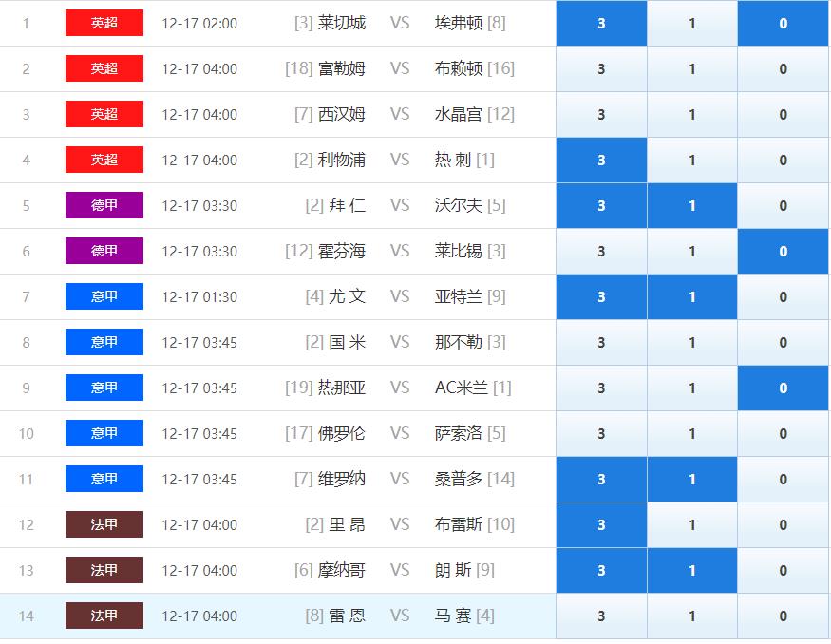Deselect 1 for 拜仁 vs 沃尔夫
831x644 pixels.
pos(692,206)
